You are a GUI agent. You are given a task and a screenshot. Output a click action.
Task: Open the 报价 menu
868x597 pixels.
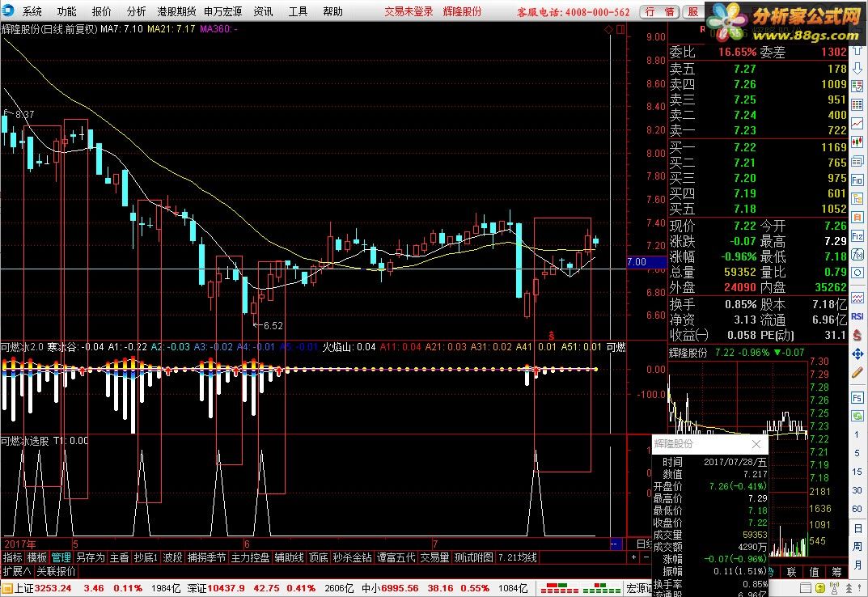pos(101,11)
